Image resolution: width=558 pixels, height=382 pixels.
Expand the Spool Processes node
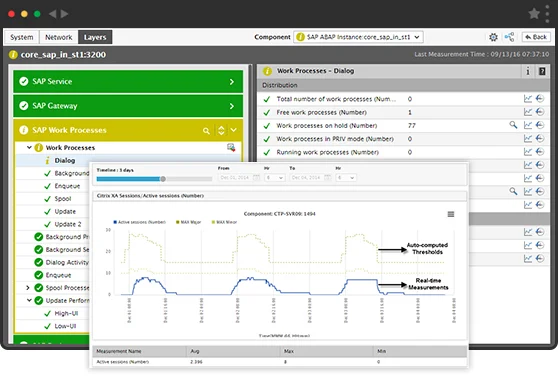pos(28,287)
